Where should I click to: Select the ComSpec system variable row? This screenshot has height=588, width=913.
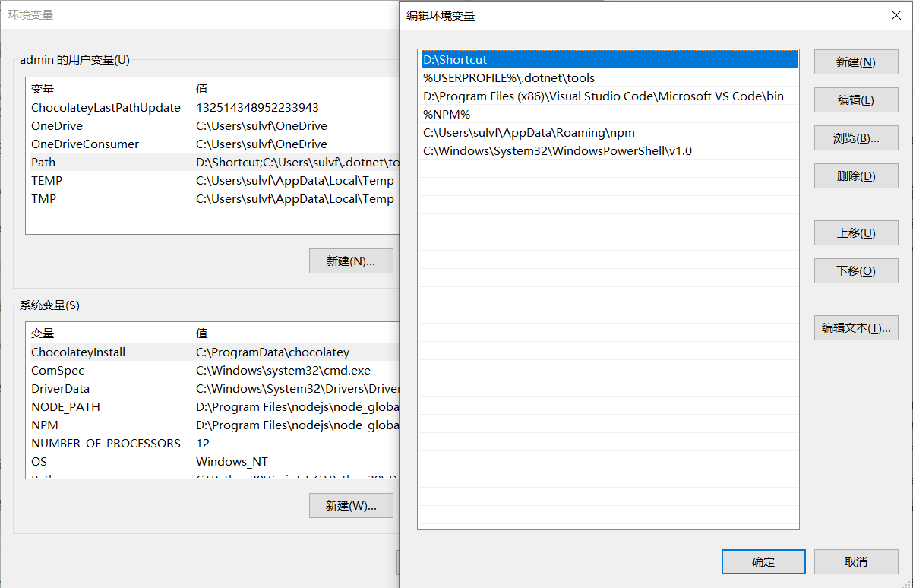tap(213, 371)
